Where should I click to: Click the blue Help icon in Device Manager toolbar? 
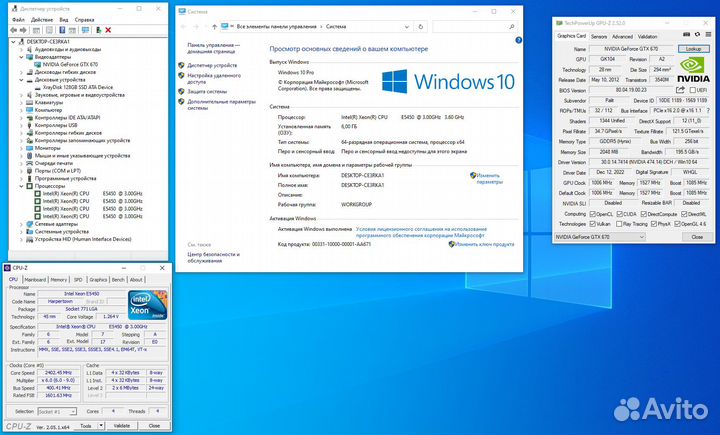[62, 30]
